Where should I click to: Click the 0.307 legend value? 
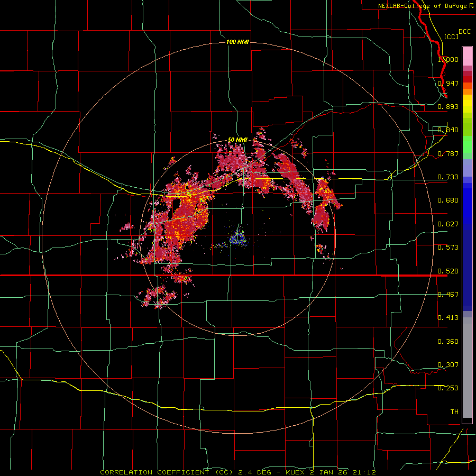(448, 365)
